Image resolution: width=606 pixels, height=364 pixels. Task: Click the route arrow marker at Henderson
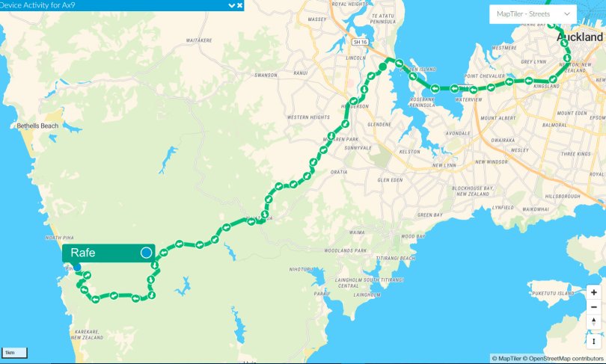coord(353,102)
